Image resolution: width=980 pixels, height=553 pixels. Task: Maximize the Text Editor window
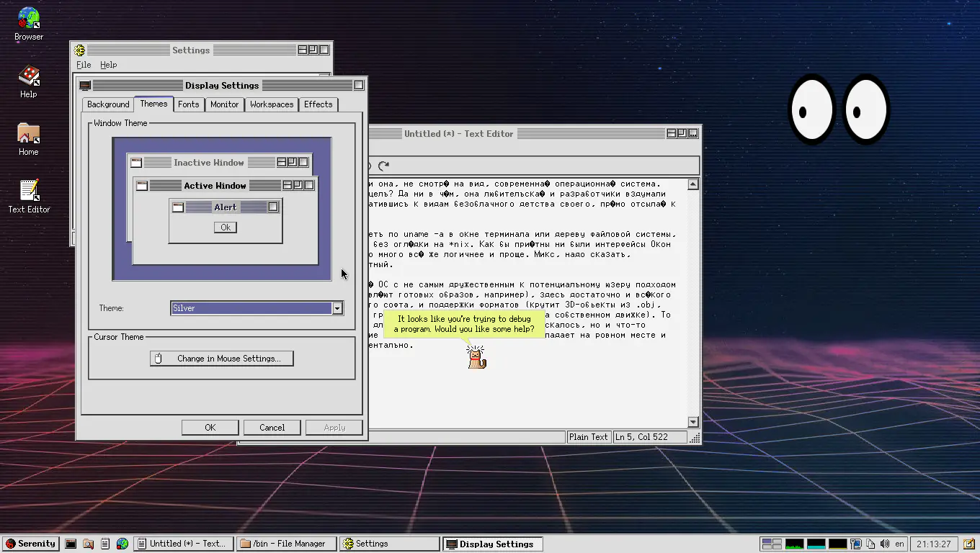[x=682, y=134]
